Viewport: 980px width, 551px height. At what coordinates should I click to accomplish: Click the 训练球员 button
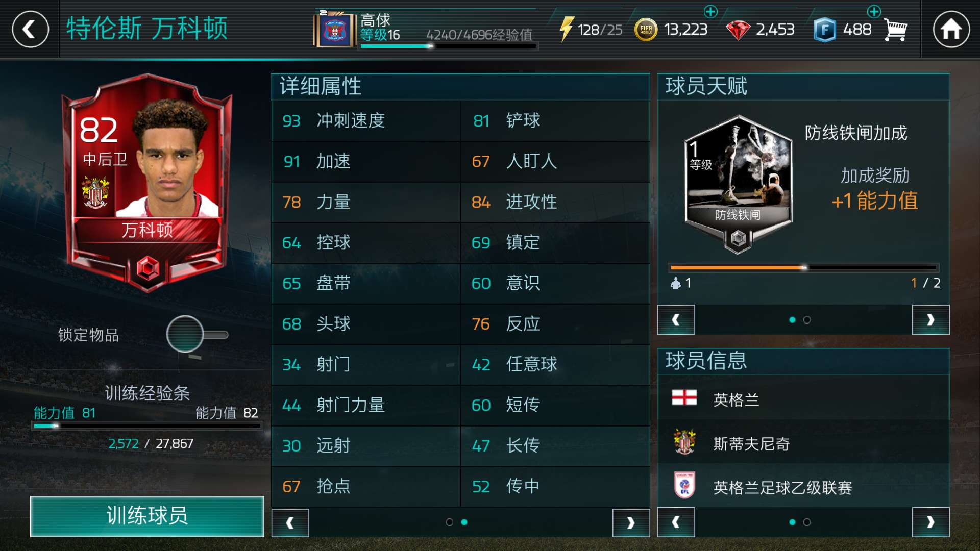147,516
